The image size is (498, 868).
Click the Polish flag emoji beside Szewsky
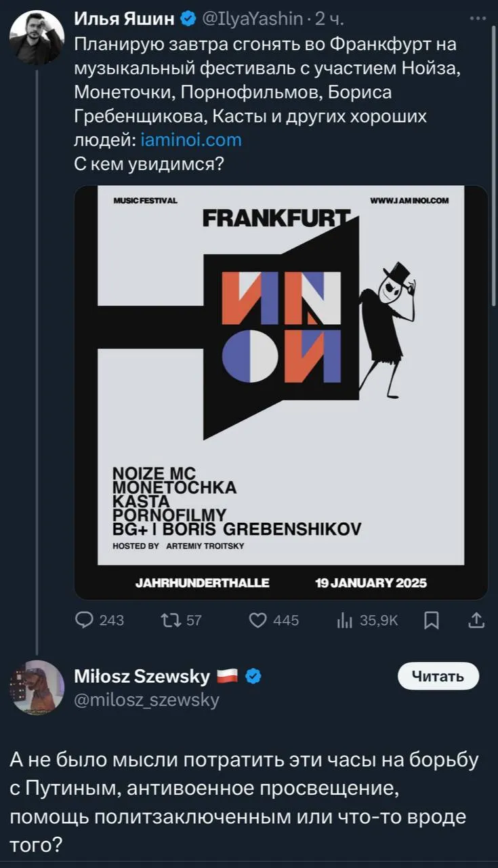pos(227,675)
